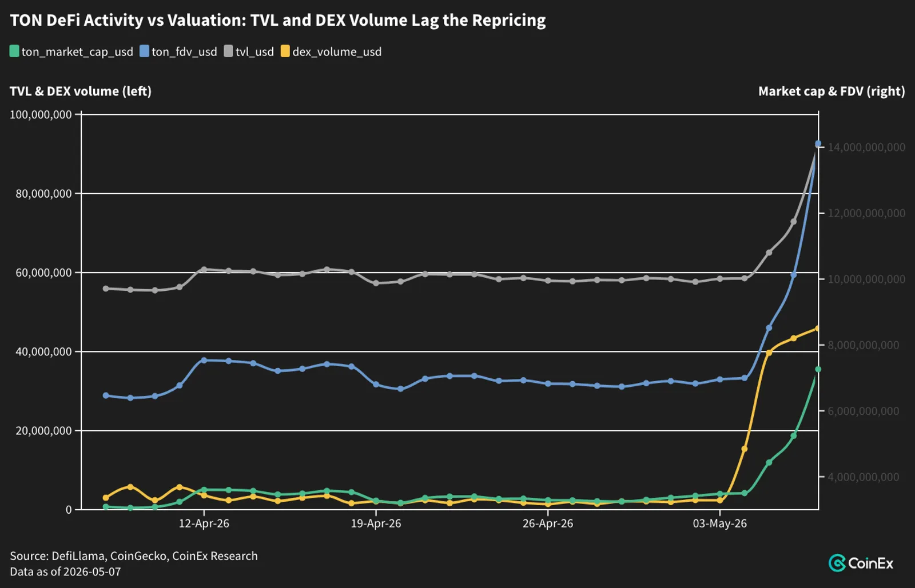Screen dimensions: 915x588
Task: Click the 03-May-26 x-axis label
Action: pos(720,523)
